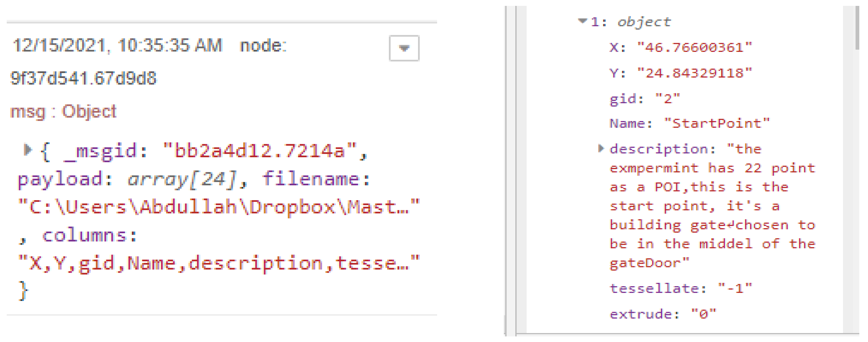The image size is (868, 342).
Task: Click the filename path string value
Action: point(219,207)
